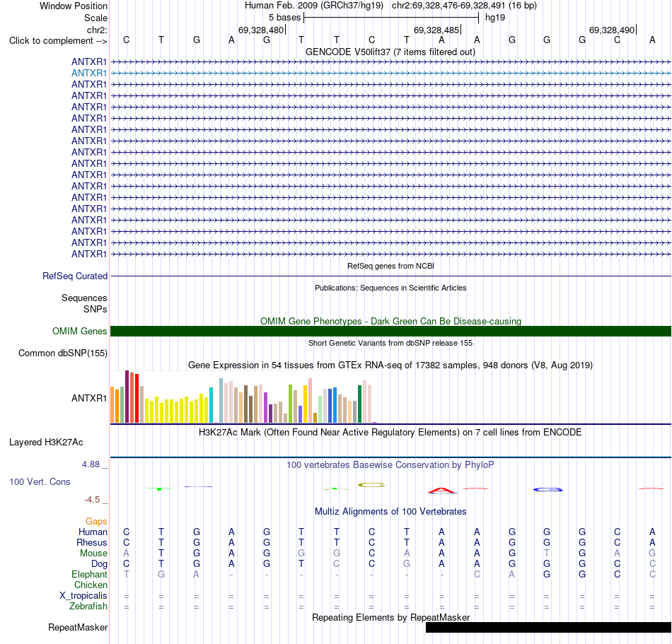The height and width of the screenshot is (644, 672).
Task: Click the OMIM Genes track label
Action: 79,332
